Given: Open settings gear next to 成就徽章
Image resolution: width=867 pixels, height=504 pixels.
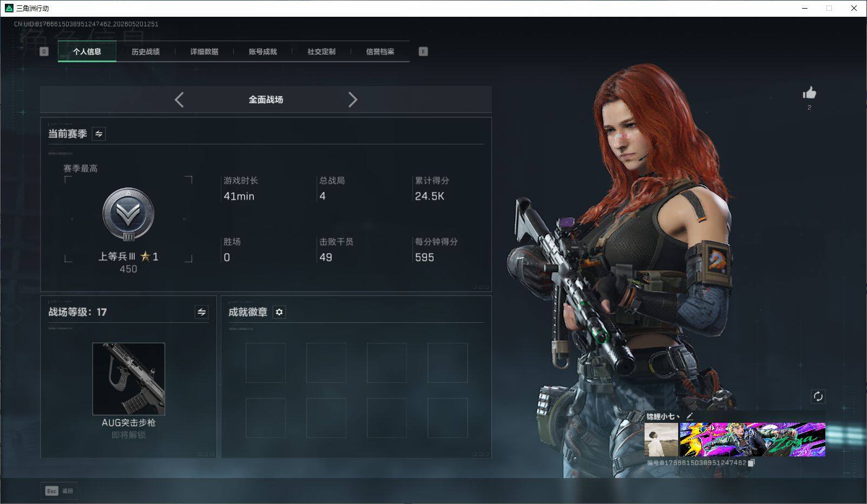Looking at the screenshot, I should (x=279, y=312).
